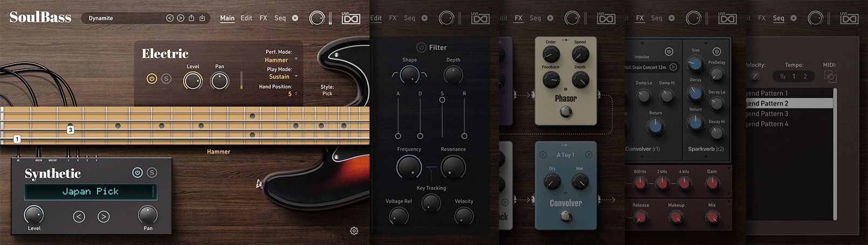Screen dimensions: 868x245
Task: Open the settings gear near the guitar body
Action: click(x=354, y=230)
